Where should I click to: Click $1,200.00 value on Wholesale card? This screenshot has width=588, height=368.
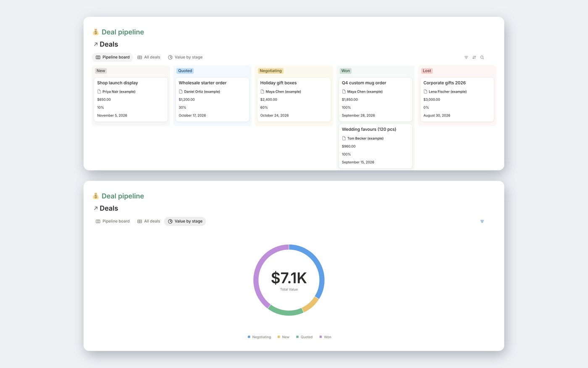[x=187, y=100]
